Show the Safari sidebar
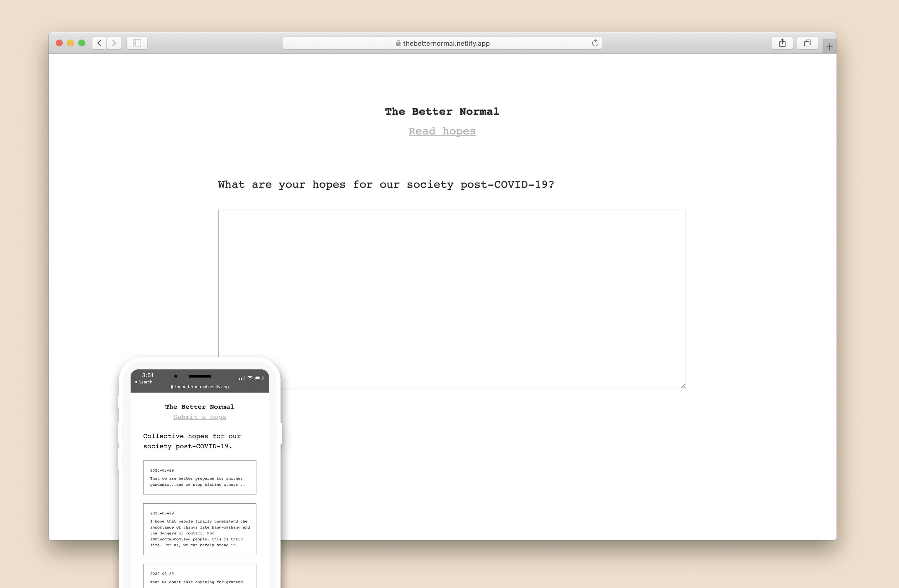This screenshot has height=588, width=899. (137, 43)
